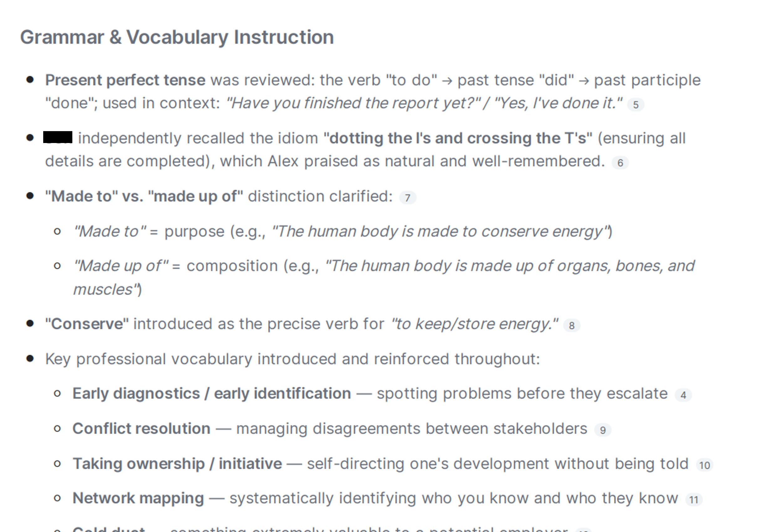
Task: Click the Grammar & Vocabulary Instruction heading
Action: coord(177,37)
